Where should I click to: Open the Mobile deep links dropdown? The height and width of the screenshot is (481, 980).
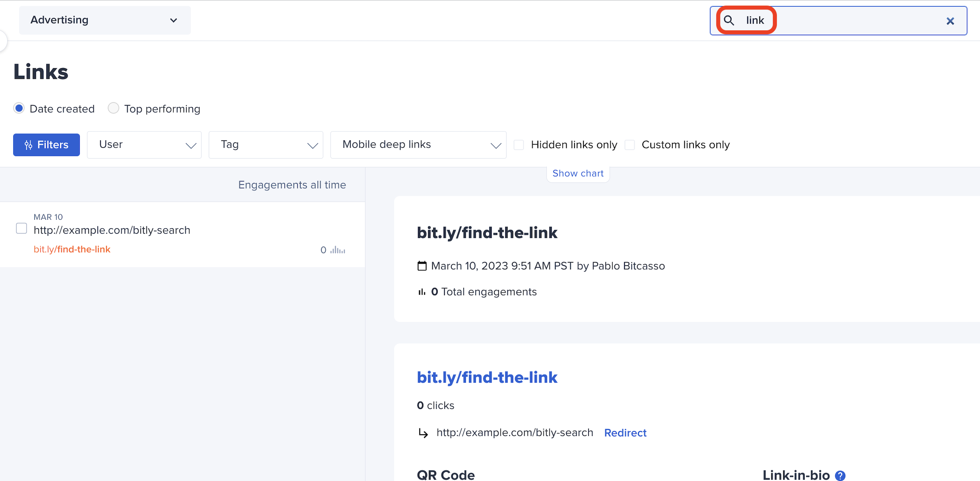tap(418, 144)
